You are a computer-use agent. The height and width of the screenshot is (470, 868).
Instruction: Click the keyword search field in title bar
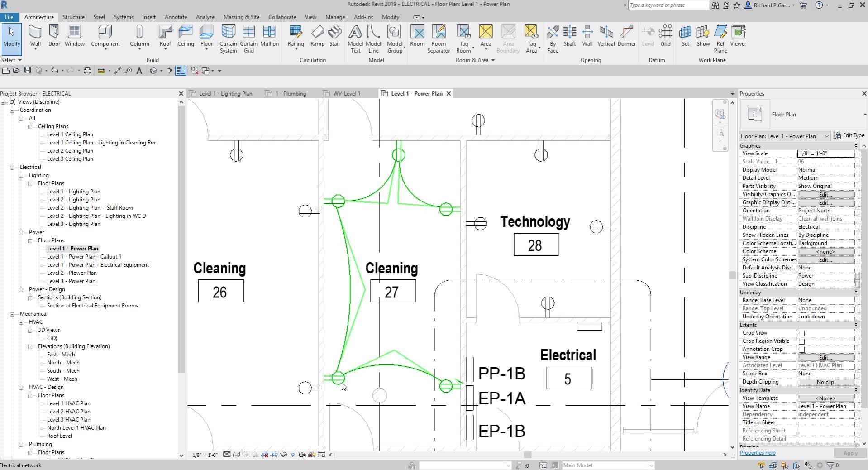click(669, 5)
